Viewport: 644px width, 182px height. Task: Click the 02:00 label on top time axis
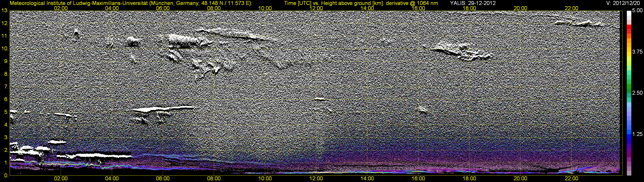(x=61, y=8)
